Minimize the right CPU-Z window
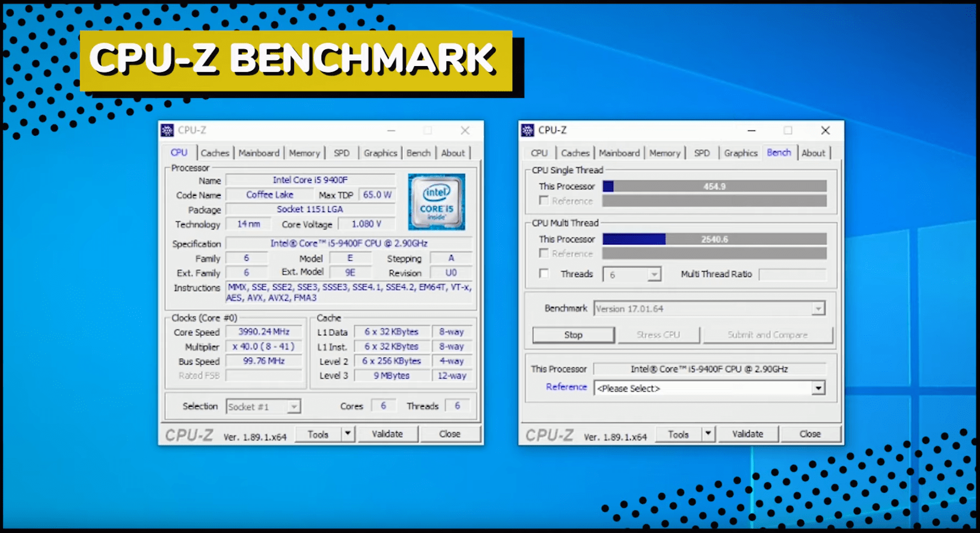The image size is (980, 533). (x=752, y=130)
